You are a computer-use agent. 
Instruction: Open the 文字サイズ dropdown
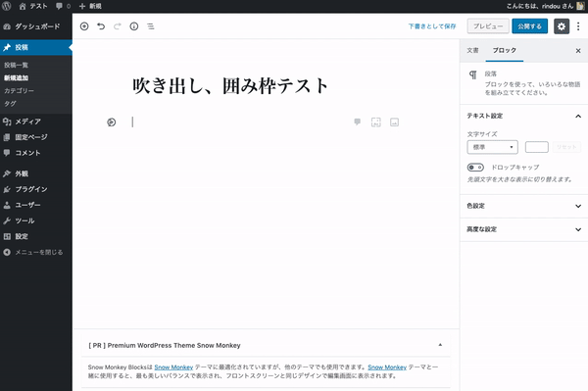tap(492, 147)
